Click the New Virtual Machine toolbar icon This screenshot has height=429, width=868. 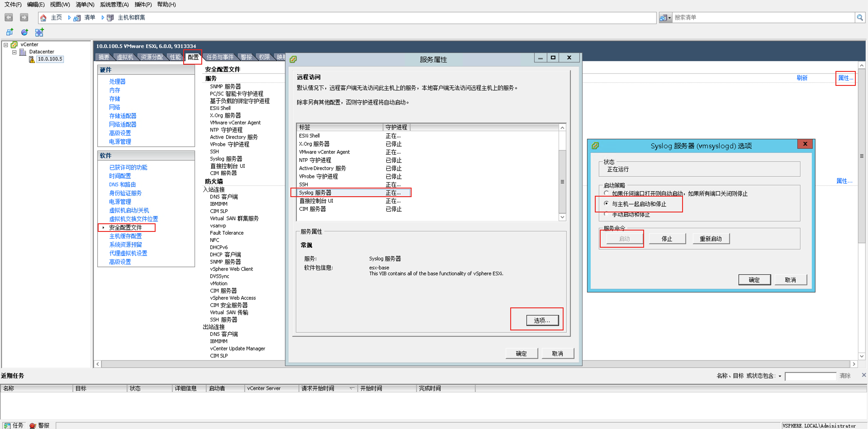[x=9, y=32]
